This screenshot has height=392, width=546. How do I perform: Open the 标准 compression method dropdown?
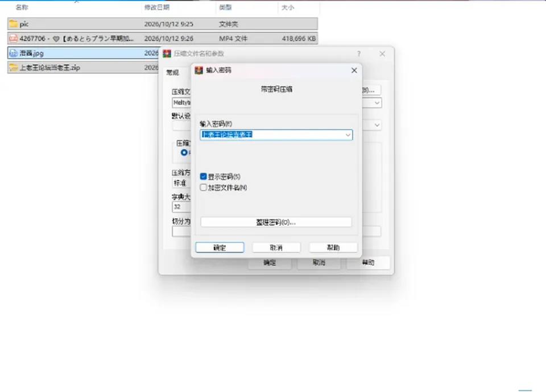pyautogui.click(x=181, y=183)
